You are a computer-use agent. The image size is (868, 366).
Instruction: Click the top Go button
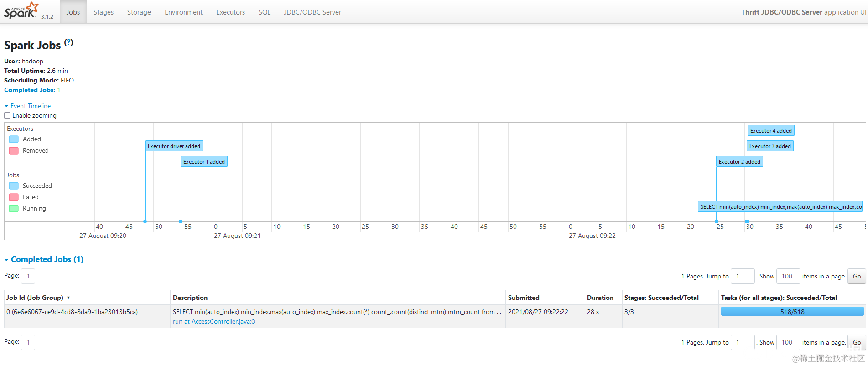857,276
